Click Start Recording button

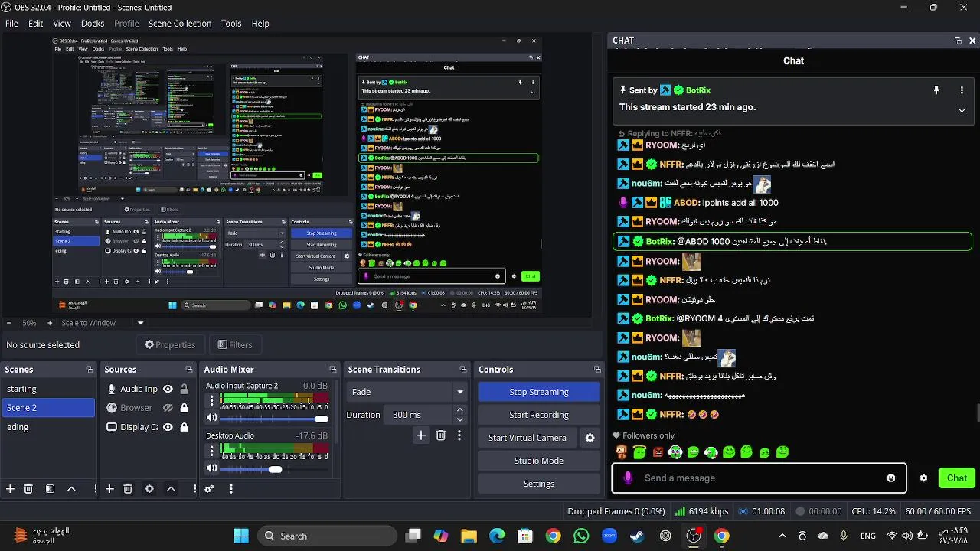pyautogui.click(x=539, y=415)
